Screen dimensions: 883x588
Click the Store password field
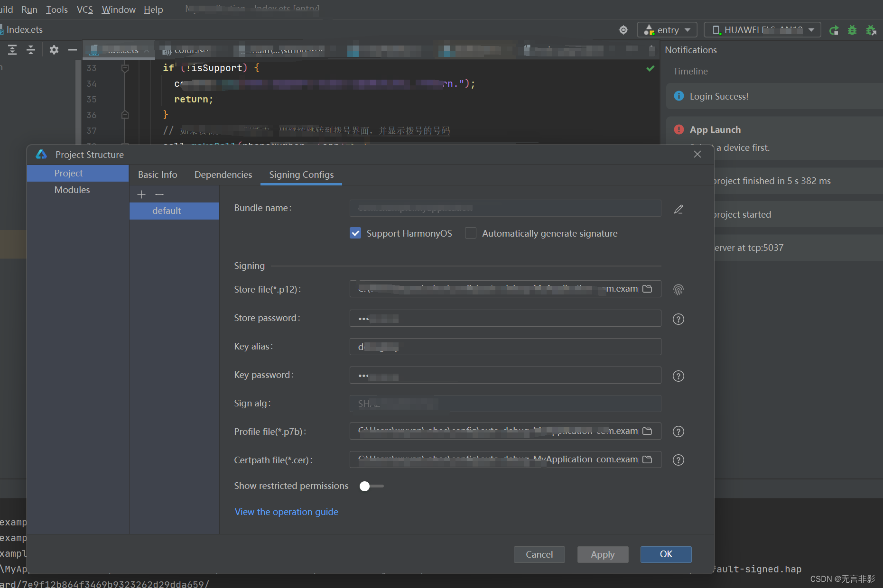click(505, 318)
